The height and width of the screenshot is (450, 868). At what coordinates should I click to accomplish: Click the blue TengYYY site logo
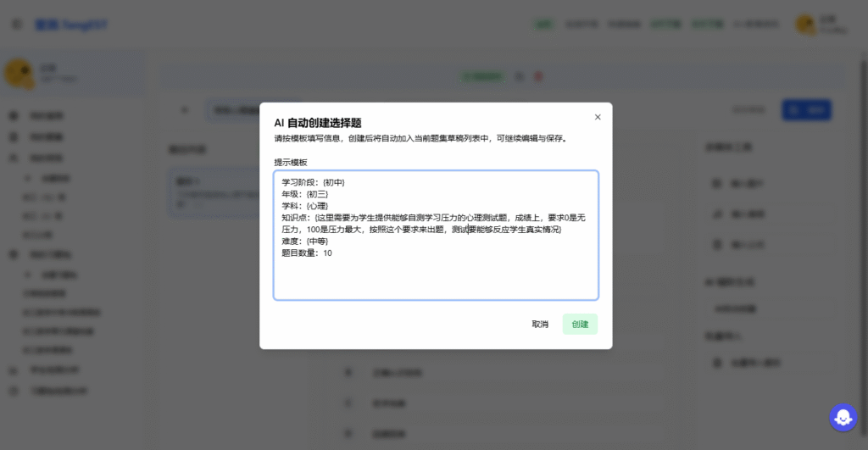[71, 25]
